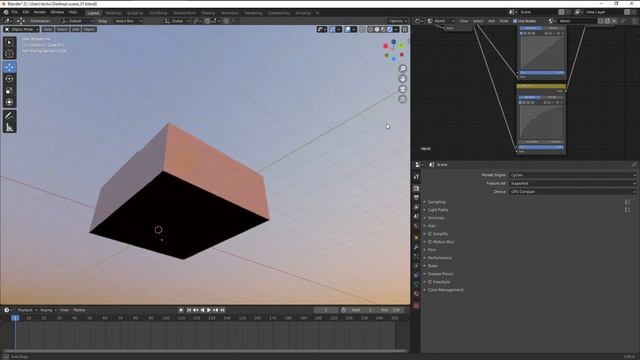Open the Object properties tab icon

[x=416, y=237]
